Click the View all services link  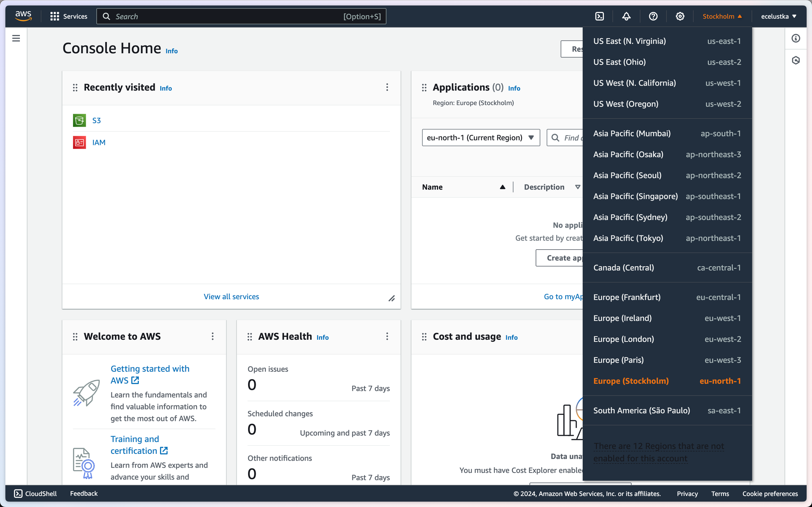[231, 297]
